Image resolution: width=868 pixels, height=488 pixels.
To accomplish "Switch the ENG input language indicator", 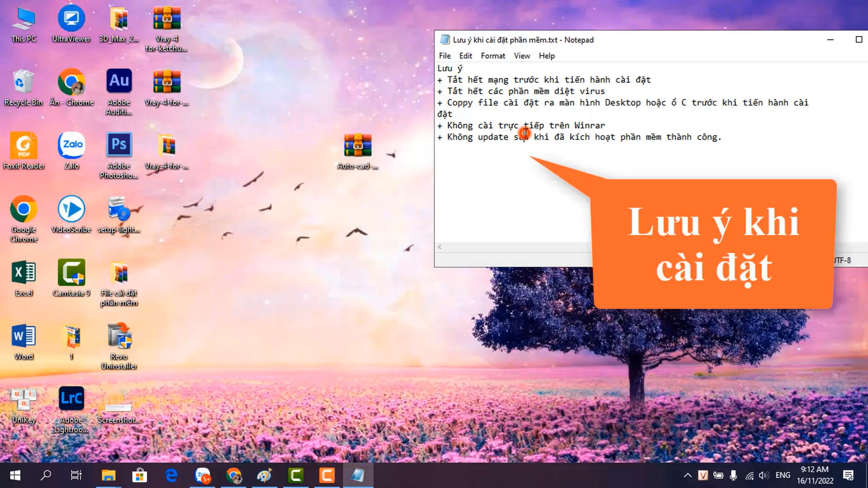I will point(783,475).
